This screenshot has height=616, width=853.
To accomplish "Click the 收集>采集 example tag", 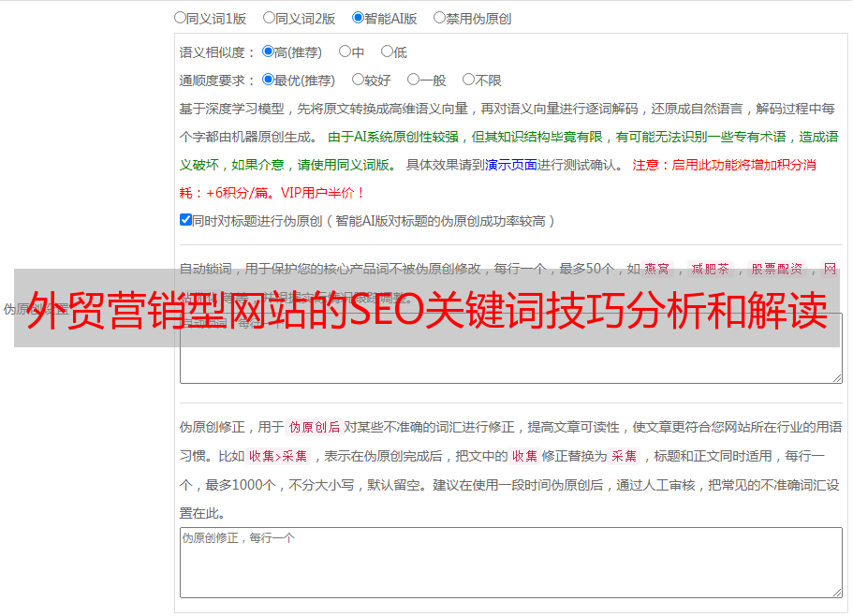I will (x=278, y=456).
